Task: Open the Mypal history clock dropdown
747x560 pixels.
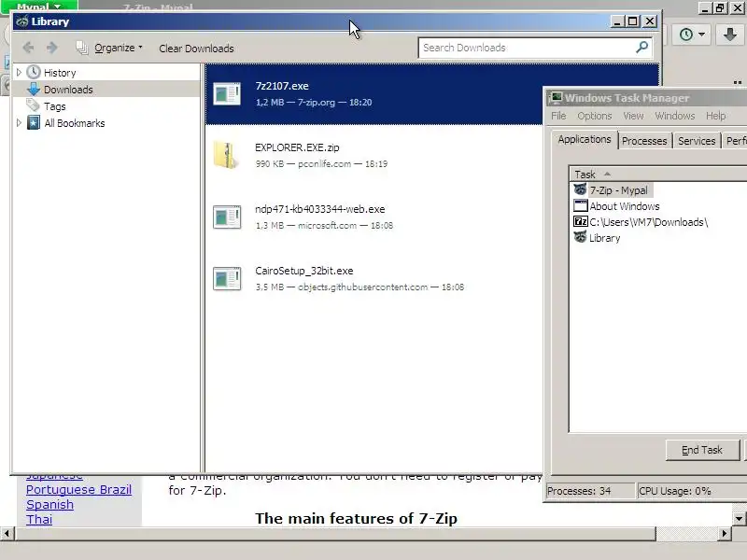Action: (692, 35)
